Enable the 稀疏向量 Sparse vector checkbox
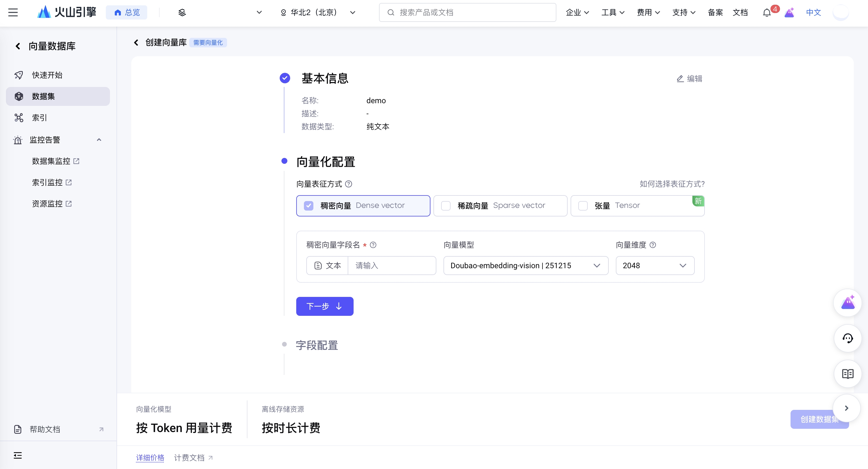 pyautogui.click(x=446, y=206)
